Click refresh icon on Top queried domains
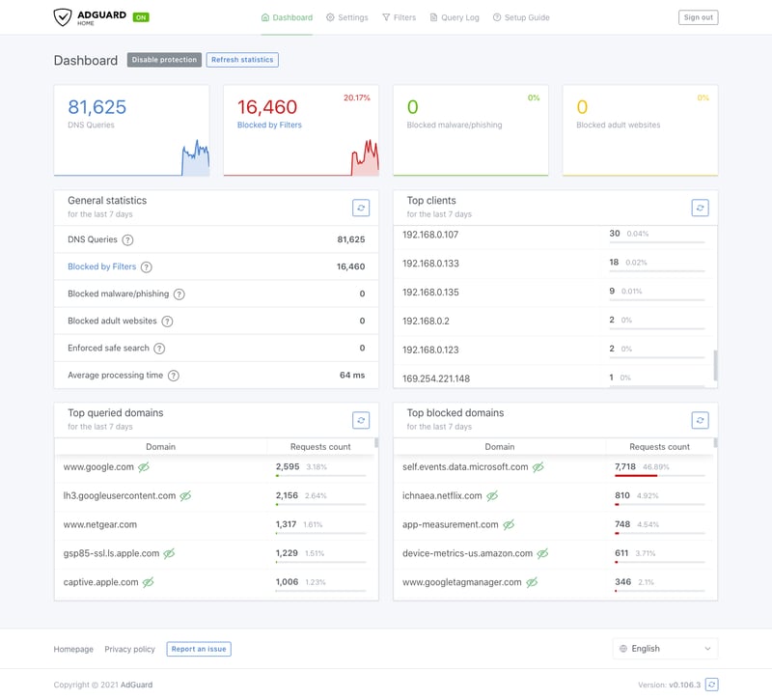Image resolution: width=772 pixels, height=700 pixels. pyautogui.click(x=361, y=420)
